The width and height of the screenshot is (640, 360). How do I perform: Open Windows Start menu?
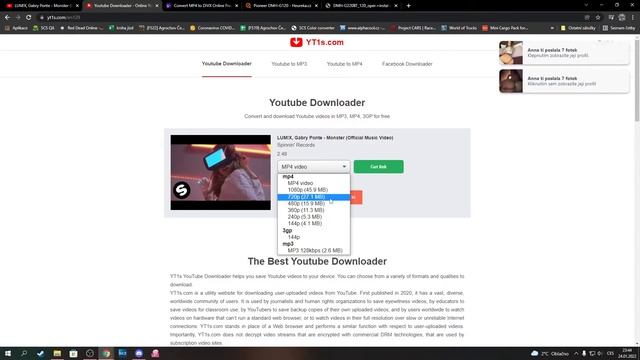click(8, 353)
